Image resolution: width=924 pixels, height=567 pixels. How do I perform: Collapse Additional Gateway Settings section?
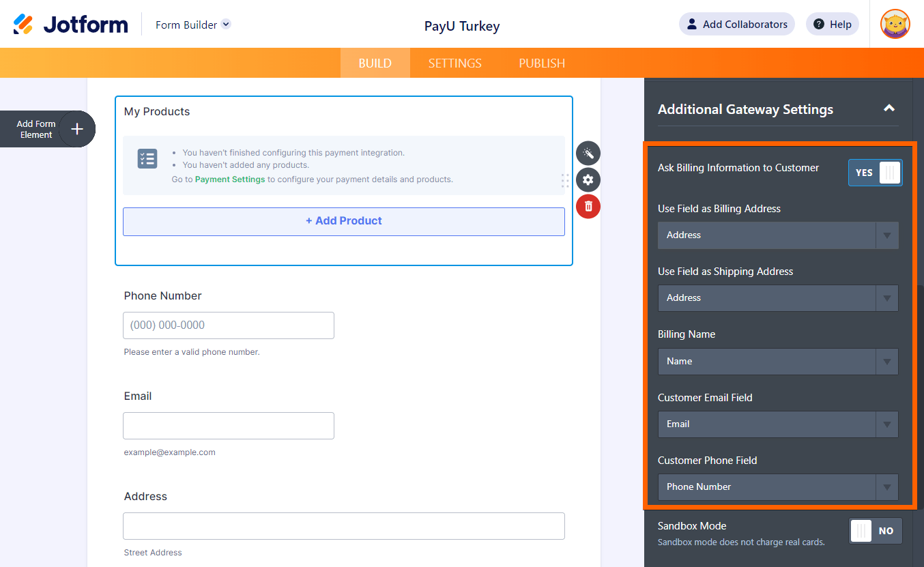[x=889, y=108]
